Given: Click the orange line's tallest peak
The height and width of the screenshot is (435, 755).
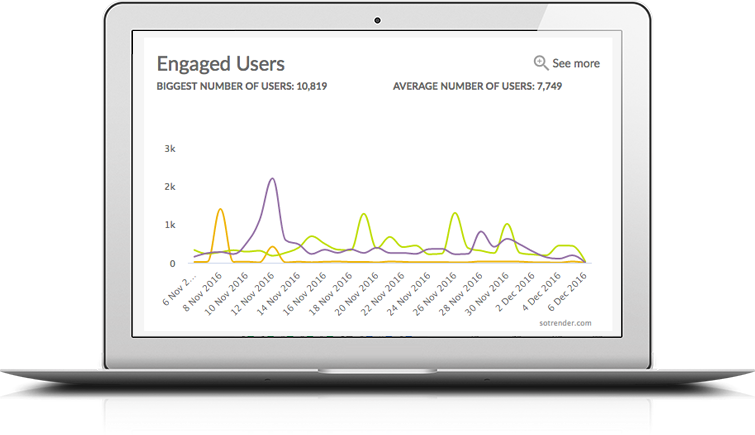Looking at the screenshot, I should point(219,209).
